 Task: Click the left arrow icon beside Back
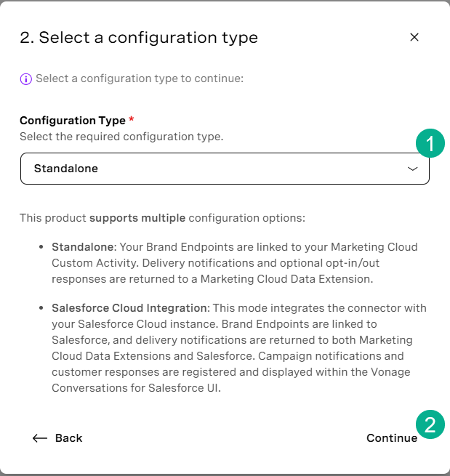point(40,438)
